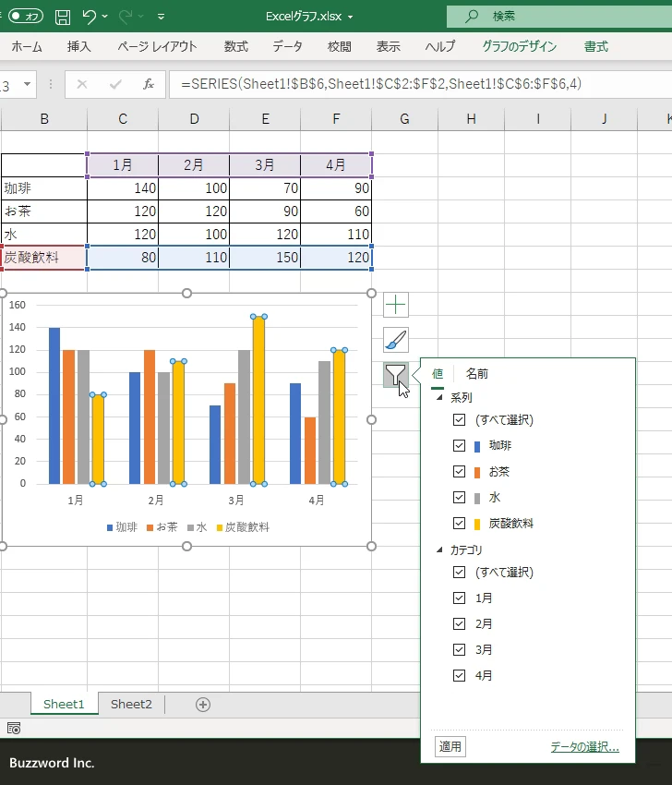Click the 検索 search box
672x785 pixels.
[x=559, y=16]
